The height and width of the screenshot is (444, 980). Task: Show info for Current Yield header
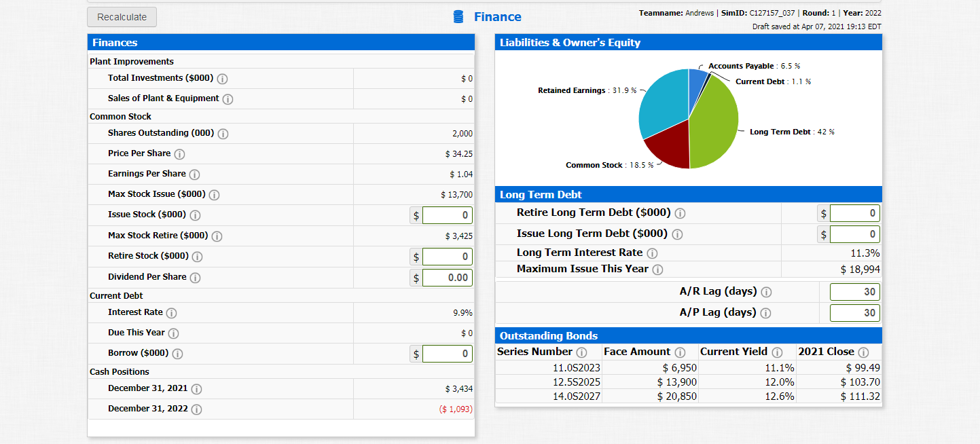[777, 352]
